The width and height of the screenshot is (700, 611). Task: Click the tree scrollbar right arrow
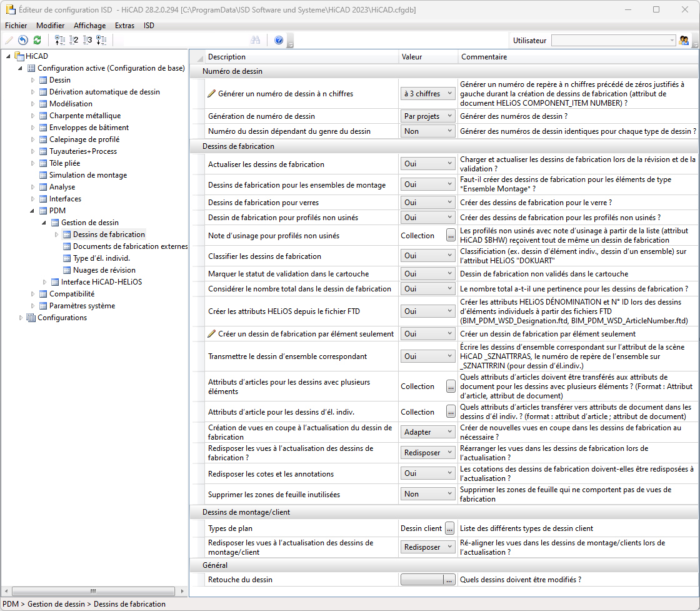[x=182, y=591]
